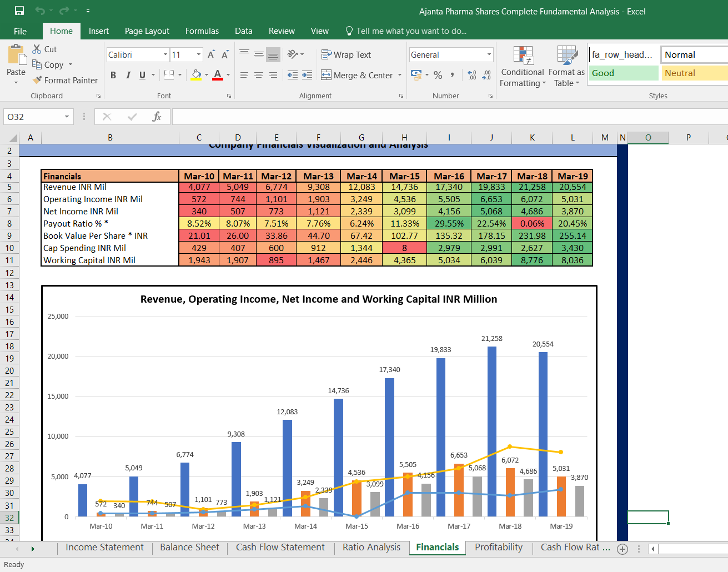Open the Name Box dropdown arrow
This screenshot has width=728, height=572.
pos(67,117)
